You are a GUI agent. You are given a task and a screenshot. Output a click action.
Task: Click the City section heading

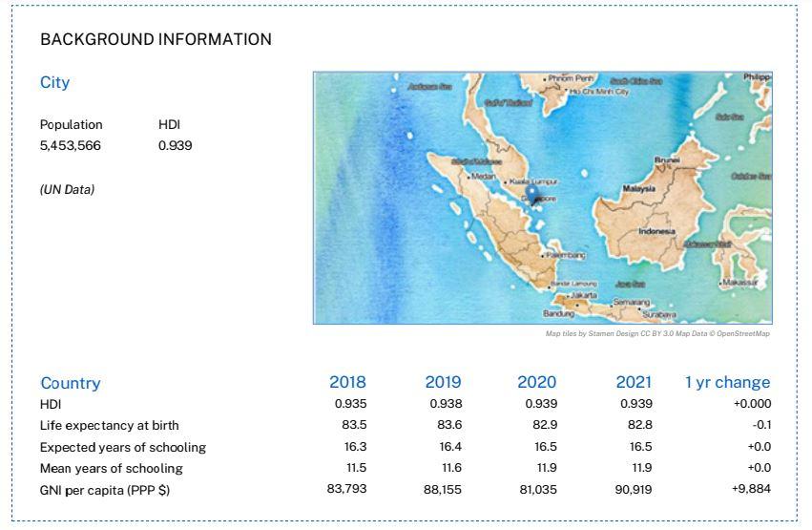coord(54,82)
